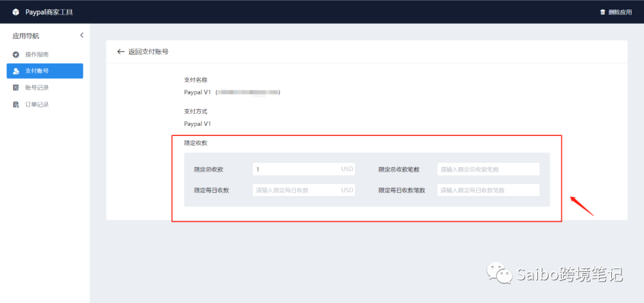Screen dimensions: 644x303
Task: Select 支付账号 in the sidebar
Action: pyautogui.click(x=45, y=71)
